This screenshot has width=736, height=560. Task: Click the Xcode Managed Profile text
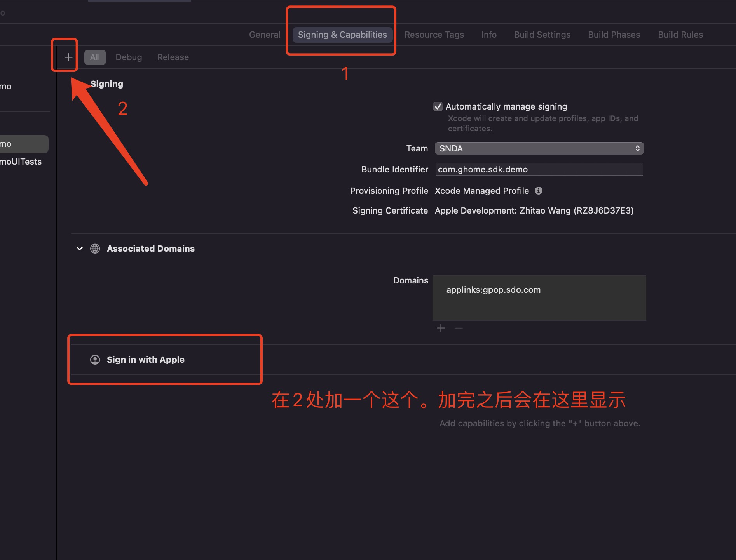click(481, 191)
